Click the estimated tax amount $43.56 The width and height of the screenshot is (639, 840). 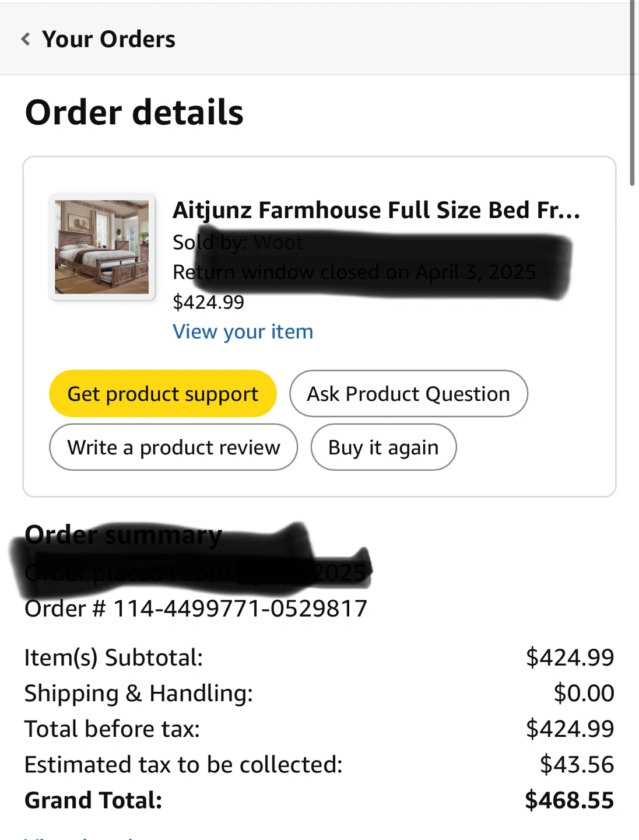[x=577, y=764]
